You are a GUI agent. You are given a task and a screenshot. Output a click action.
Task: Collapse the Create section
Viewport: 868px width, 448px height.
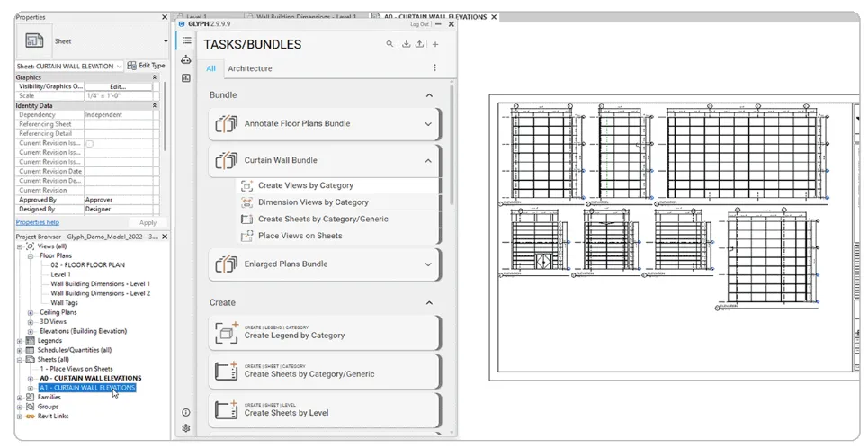429,303
